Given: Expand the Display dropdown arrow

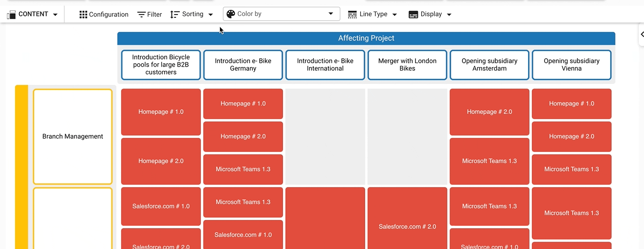Looking at the screenshot, I should (x=449, y=15).
